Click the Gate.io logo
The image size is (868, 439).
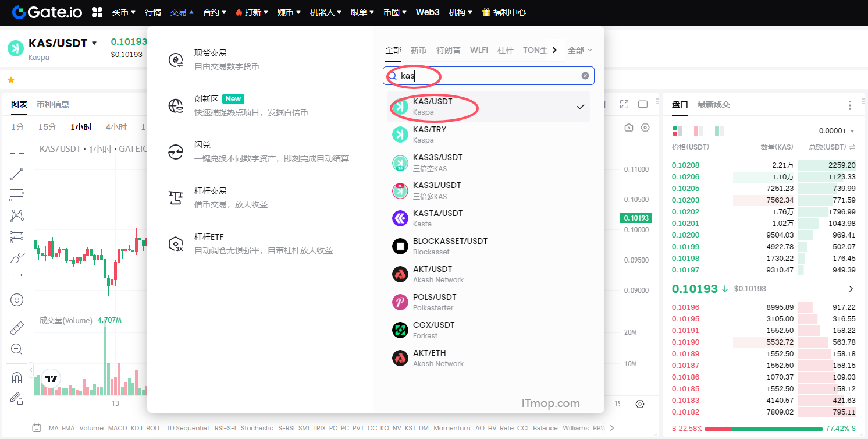point(47,12)
